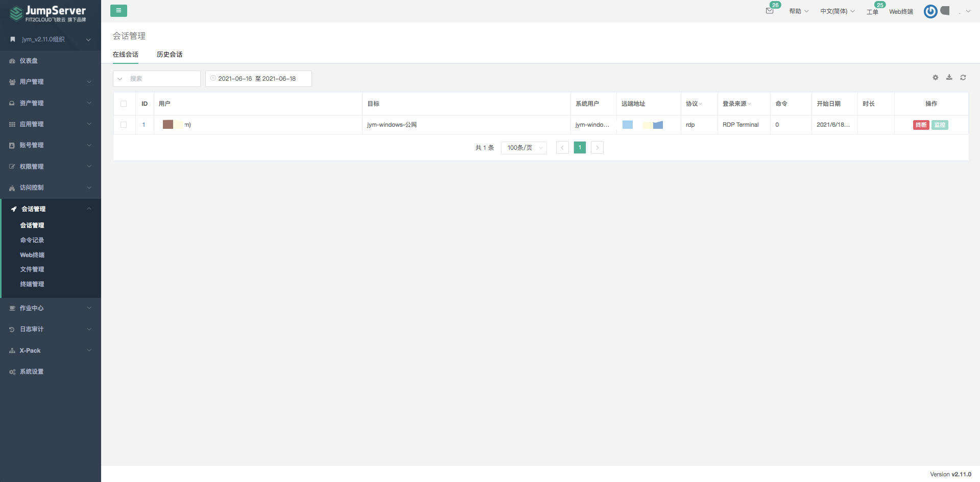The height and width of the screenshot is (482, 980).
Task: Open the Web终端 menu item
Action: tap(32, 255)
